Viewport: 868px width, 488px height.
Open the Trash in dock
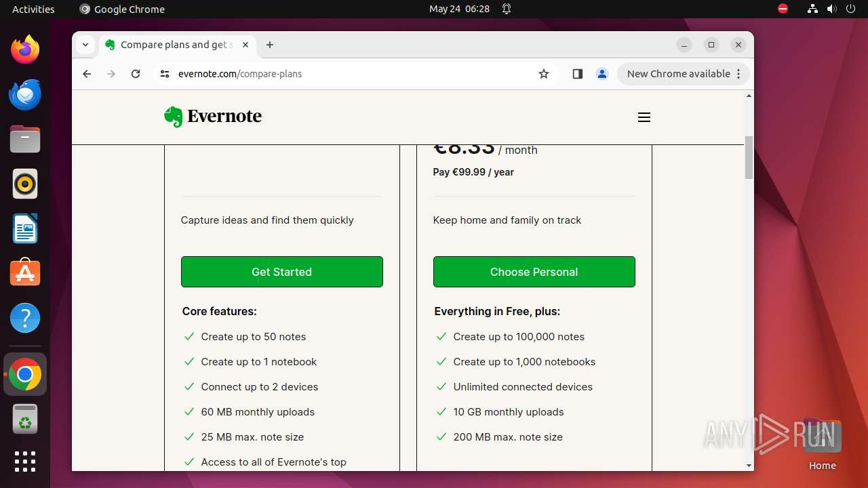click(25, 419)
